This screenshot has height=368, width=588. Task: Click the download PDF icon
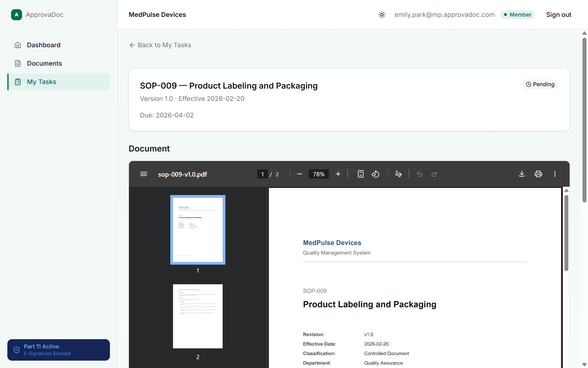(522, 174)
